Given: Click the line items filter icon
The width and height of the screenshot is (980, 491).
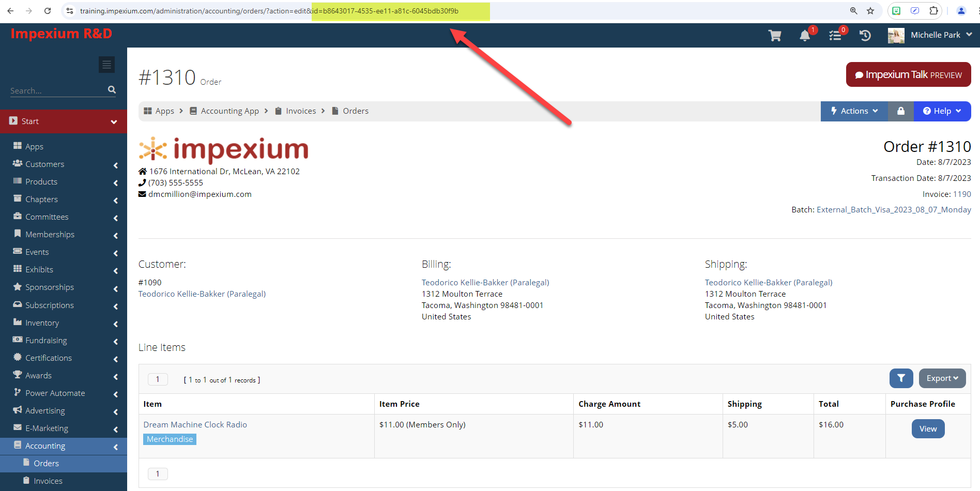Looking at the screenshot, I should pos(901,378).
